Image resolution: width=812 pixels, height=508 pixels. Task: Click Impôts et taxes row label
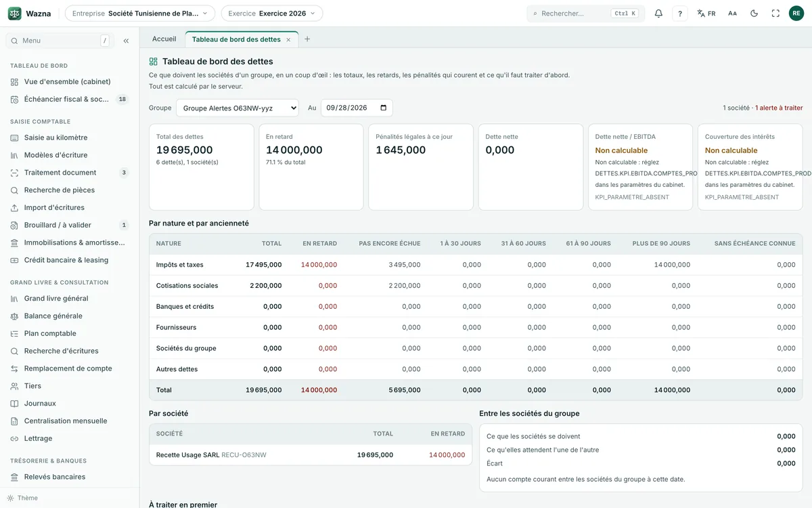tap(180, 265)
